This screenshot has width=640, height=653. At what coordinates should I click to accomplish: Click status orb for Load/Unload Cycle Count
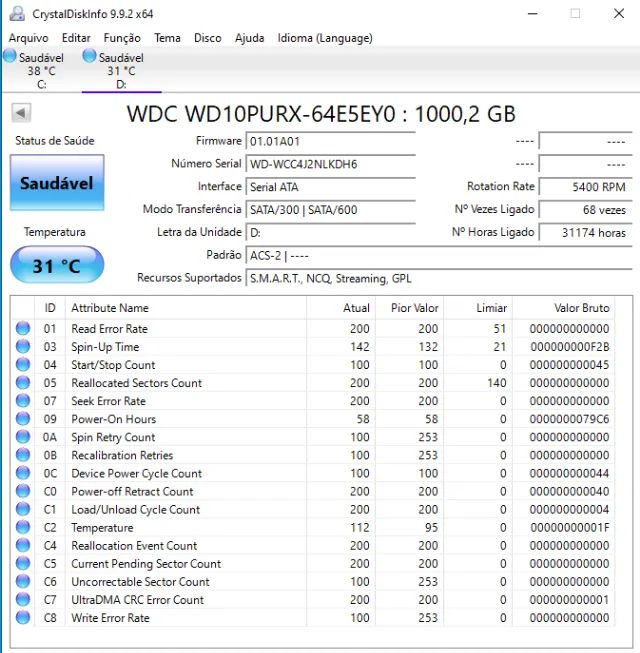tap(23, 509)
